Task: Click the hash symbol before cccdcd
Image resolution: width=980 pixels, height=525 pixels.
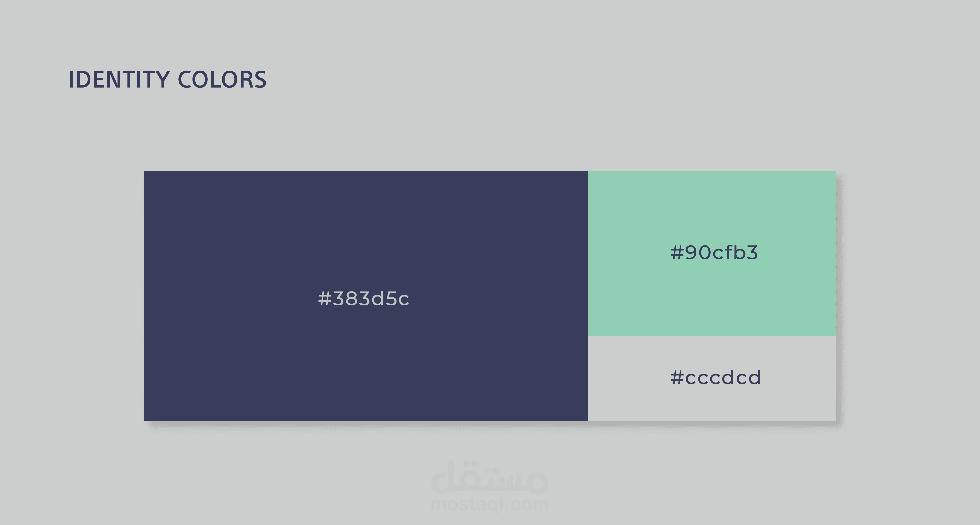Action: click(677, 377)
